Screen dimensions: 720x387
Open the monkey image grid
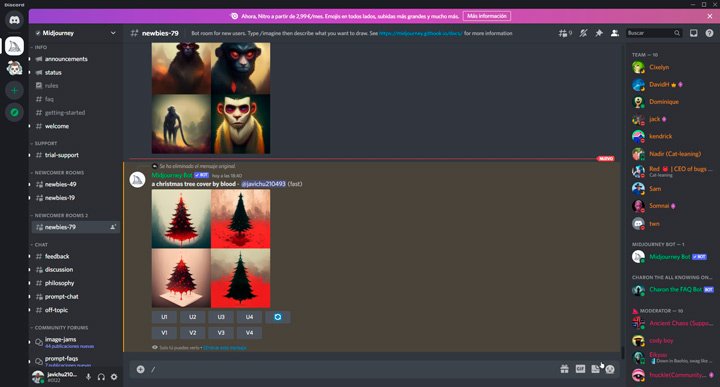point(211,98)
